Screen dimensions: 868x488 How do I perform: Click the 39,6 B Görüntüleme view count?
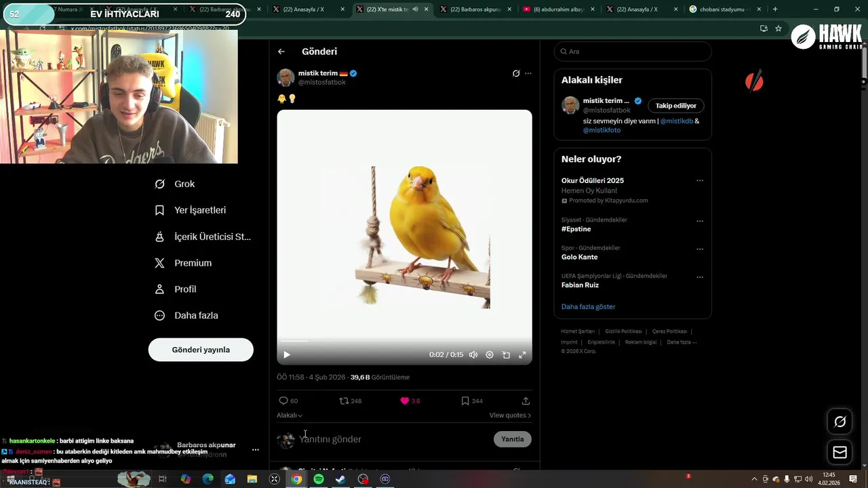tap(380, 377)
